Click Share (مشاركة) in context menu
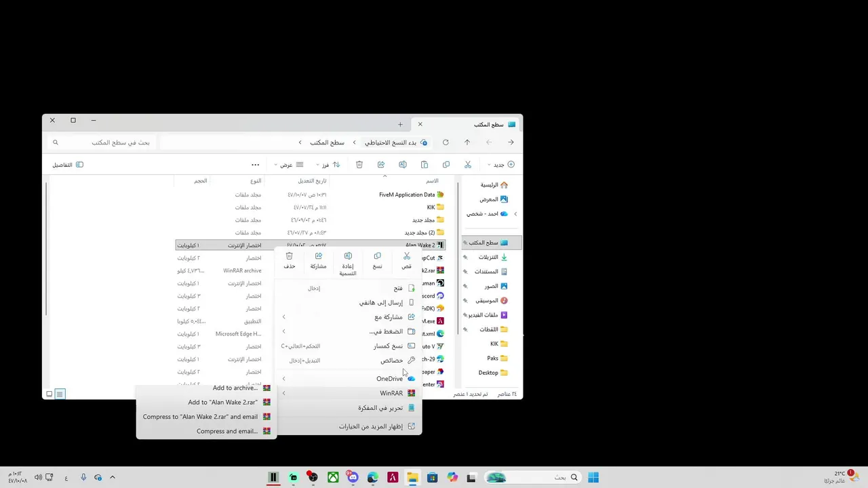Image resolution: width=868 pixels, height=488 pixels. point(318,261)
